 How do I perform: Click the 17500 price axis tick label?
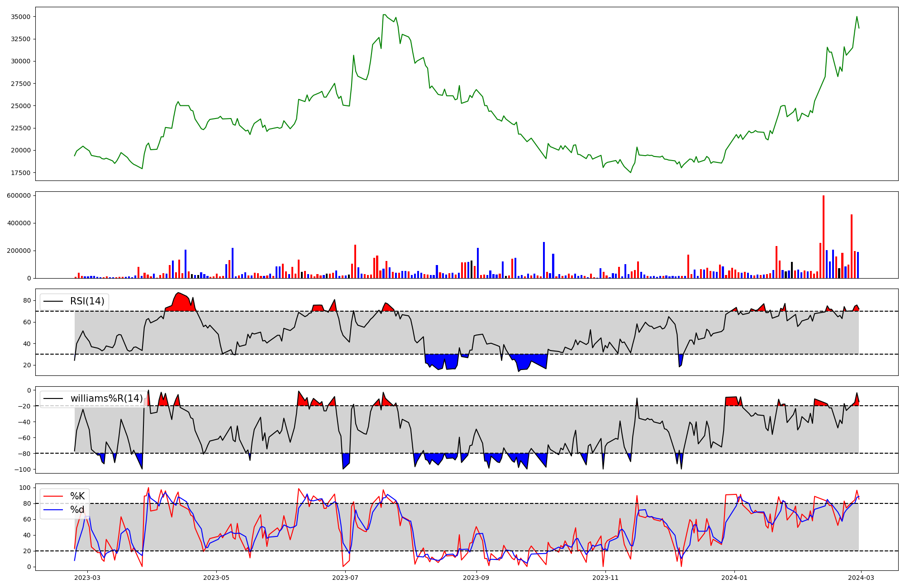(x=21, y=173)
